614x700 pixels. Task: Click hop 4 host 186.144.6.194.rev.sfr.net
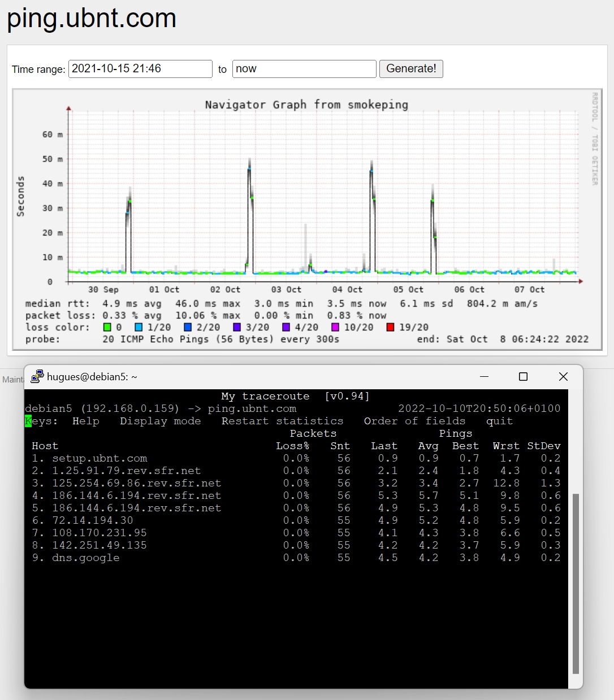coord(137,495)
